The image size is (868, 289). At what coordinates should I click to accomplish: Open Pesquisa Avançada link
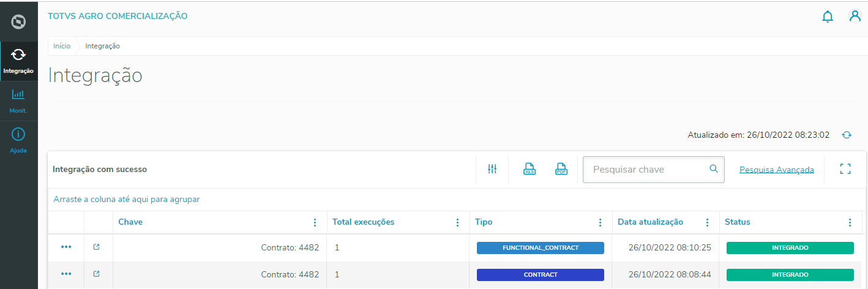777,170
